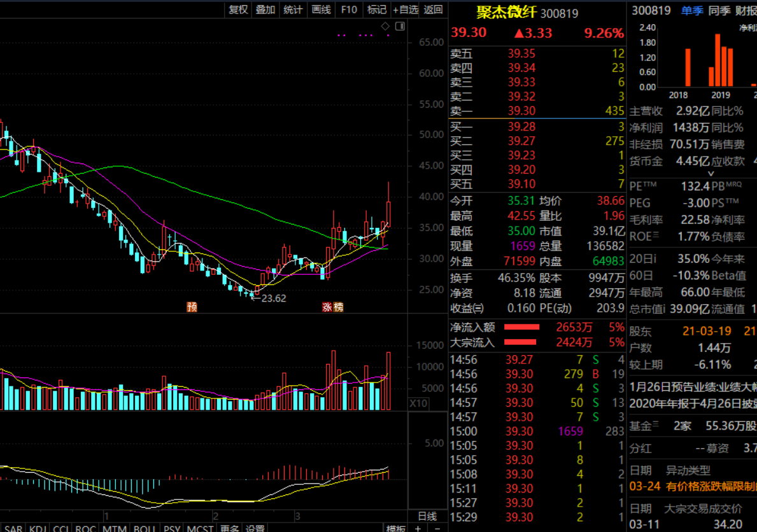
Task: Switch to 单季 financial view
Action: click(693, 10)
